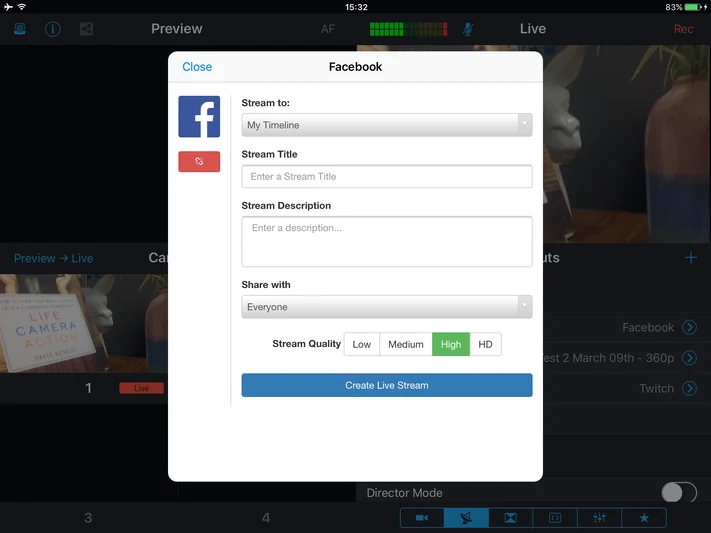
Task: Open the info icon in top bar
Action: coord(53,29)
